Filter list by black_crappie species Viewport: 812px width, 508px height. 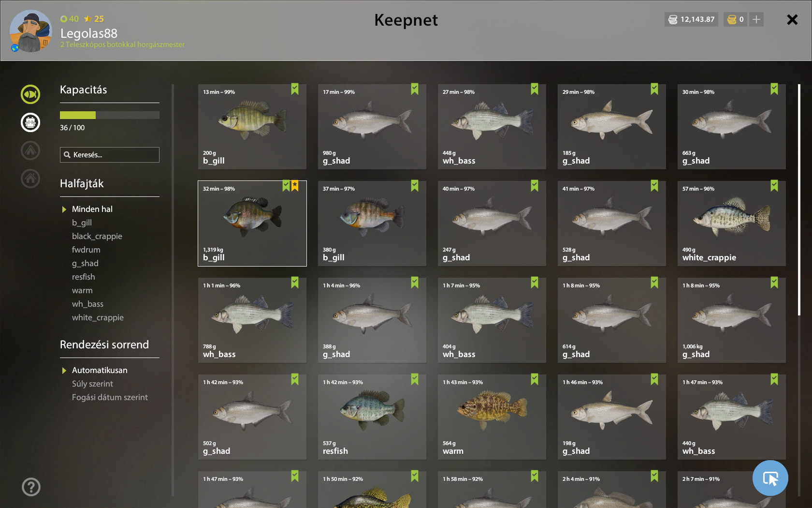click(x=97, y=236)
